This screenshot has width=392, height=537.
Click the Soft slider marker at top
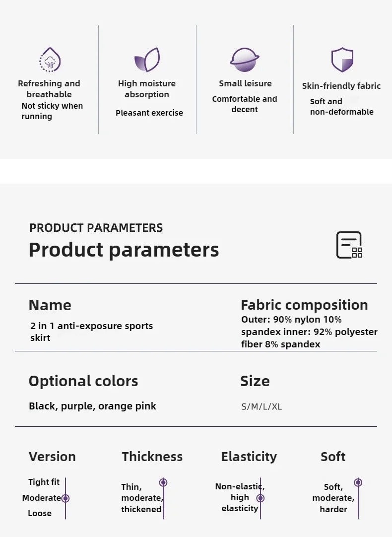pos(358,482)
